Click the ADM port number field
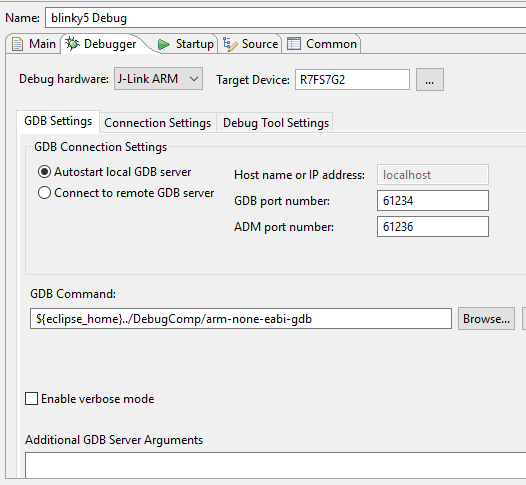 pyautogui.click(x=433, y=227)
